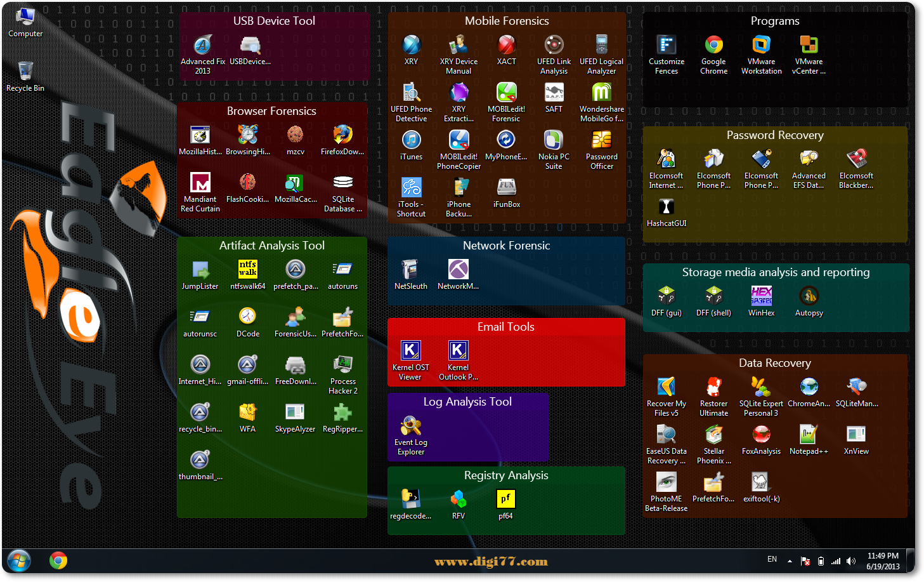Show hidden tray icons arrow

click(x=790, y=561)
